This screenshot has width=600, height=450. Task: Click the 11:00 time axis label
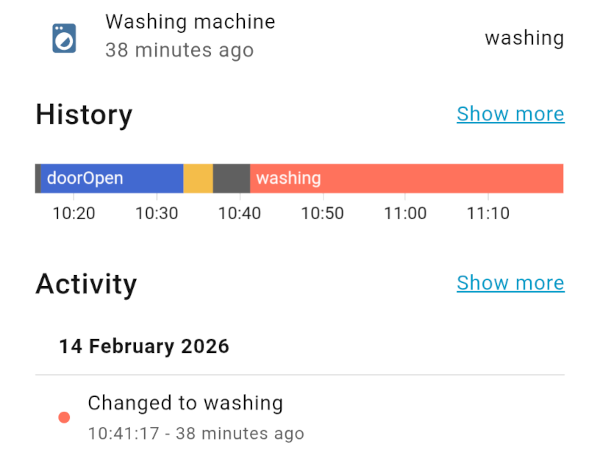point(405,213)
